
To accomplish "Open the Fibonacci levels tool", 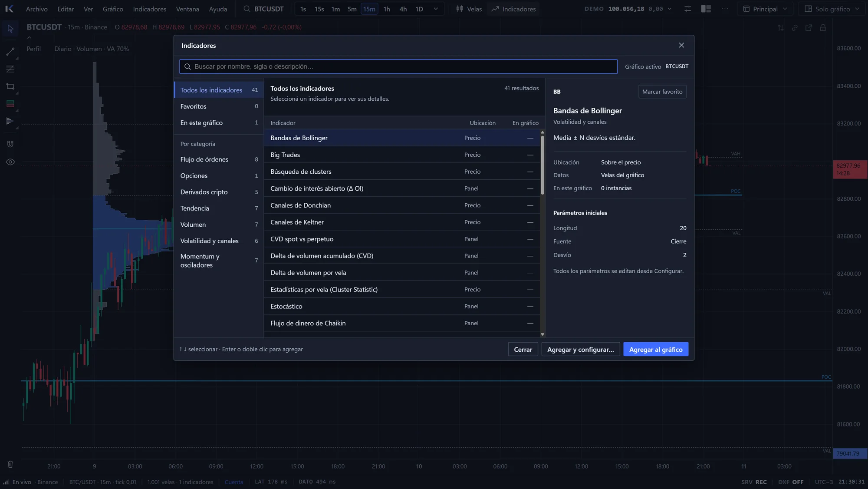I will [10, 69].
